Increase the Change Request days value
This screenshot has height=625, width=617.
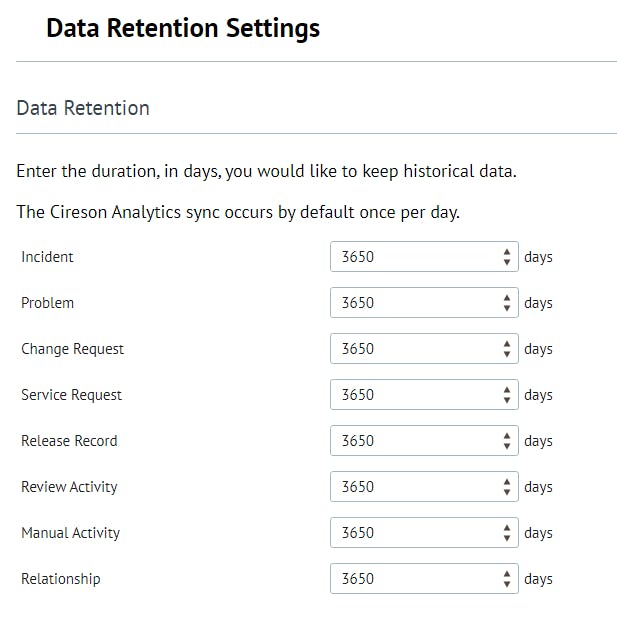pyautogui.click(x=507, y=344)
